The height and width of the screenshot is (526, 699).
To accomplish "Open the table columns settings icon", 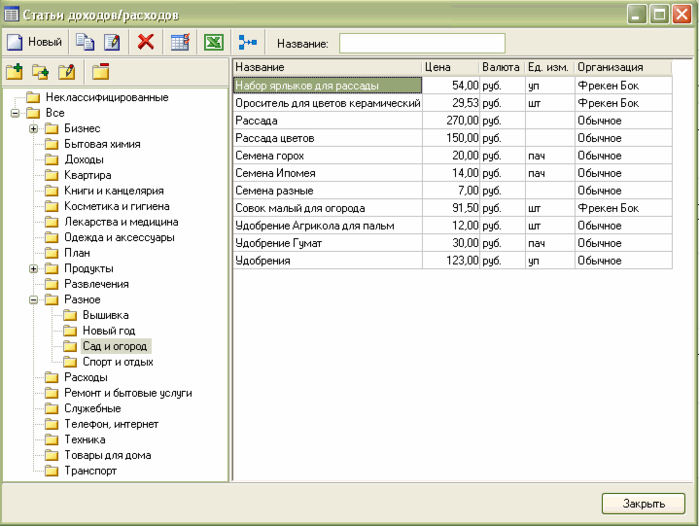I will pos(180,42).
